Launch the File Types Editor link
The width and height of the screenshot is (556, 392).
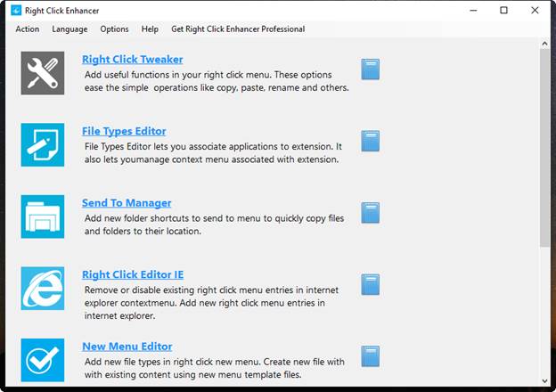click(x=124, y=131)
